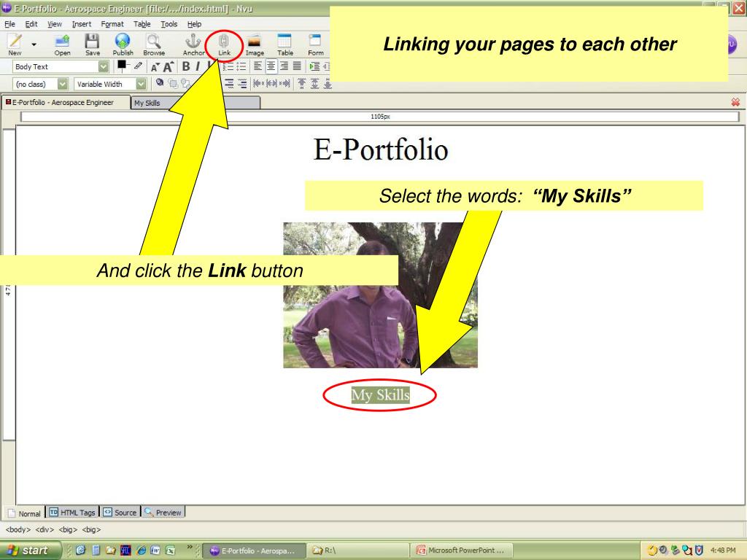The height and width of the screenshot is (560, 747).
Task: Align text right
Action: pos(284,66)
